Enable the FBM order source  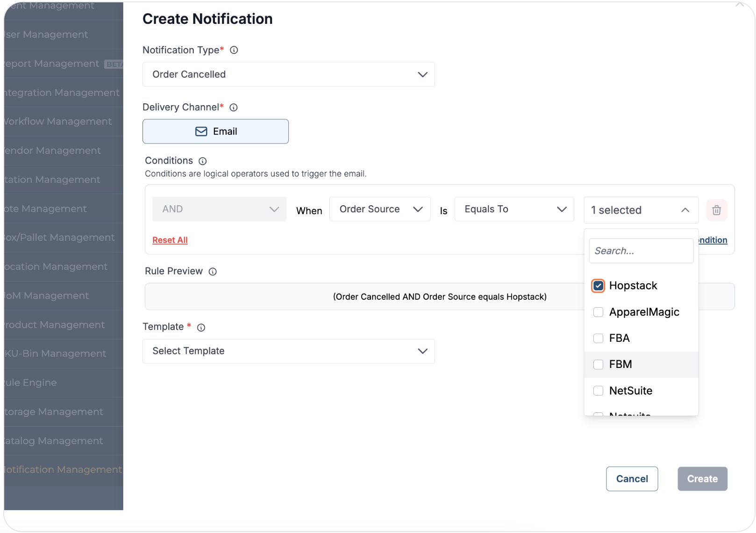(x=598, y=365)
